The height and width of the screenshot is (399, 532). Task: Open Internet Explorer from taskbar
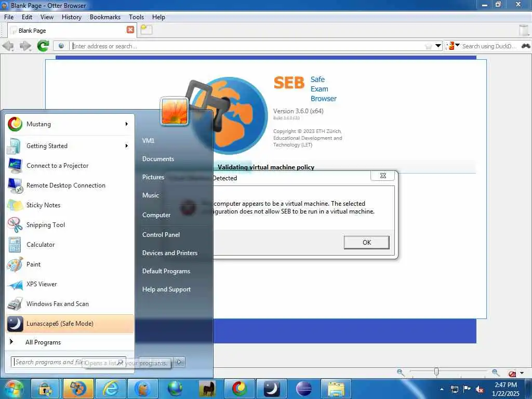click(x=111, y=389)
